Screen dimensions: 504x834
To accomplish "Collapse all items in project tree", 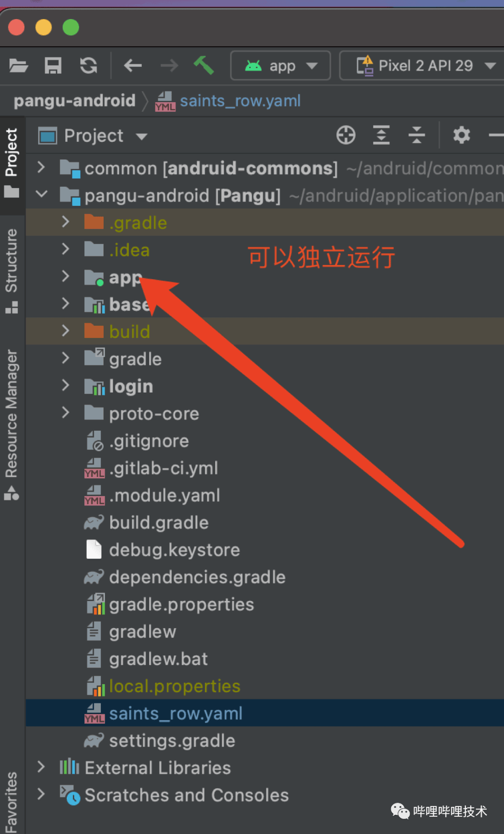I will pyautogui.click(x=416, y=135).
